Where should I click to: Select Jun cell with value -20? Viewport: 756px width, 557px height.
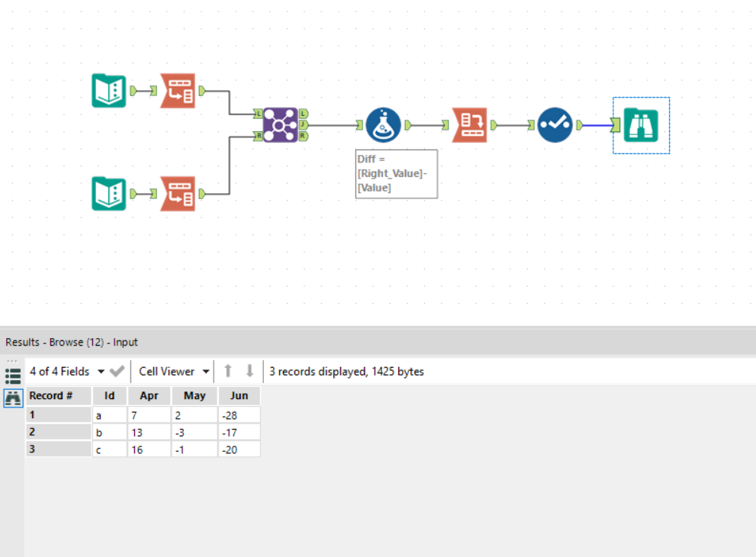[x=239, y=449]
